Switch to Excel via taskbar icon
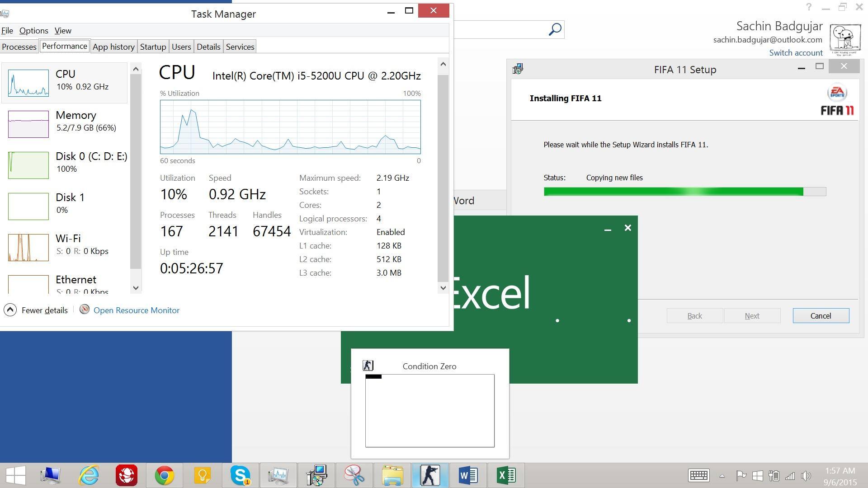Viewport: 868px width, 488px height. (506, 475)
